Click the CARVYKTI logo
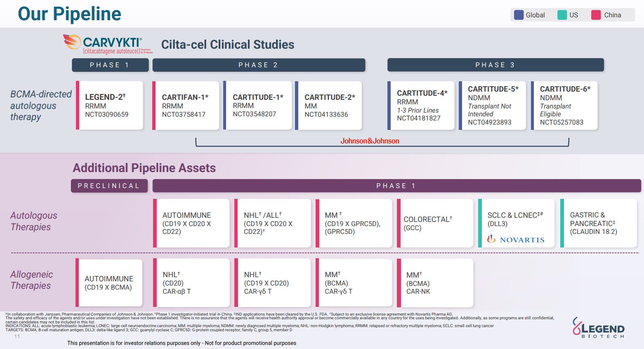 coord(108,45)
